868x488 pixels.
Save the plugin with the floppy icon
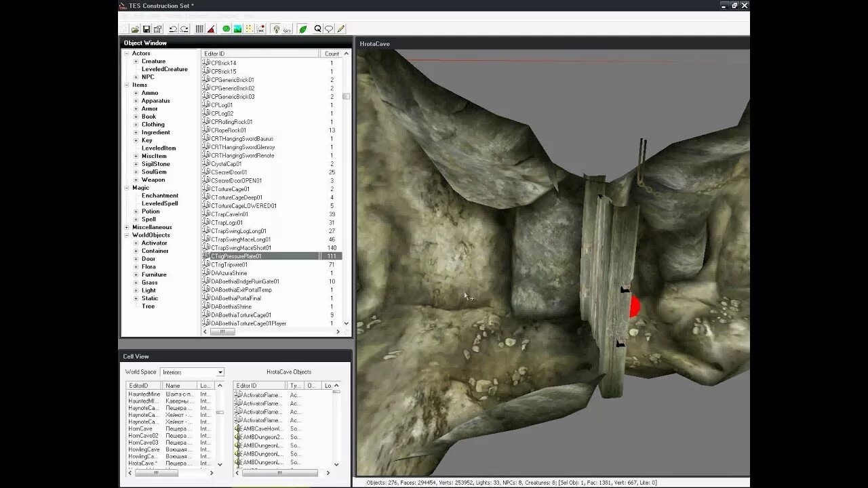pos(146,29)
